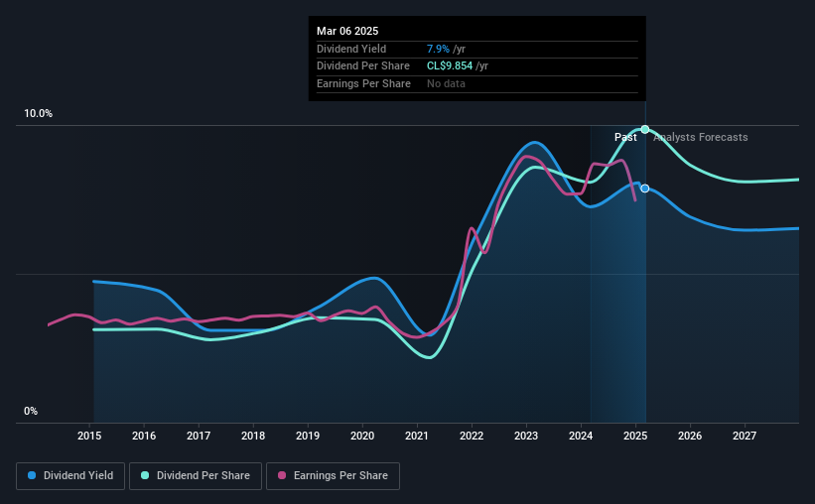Viewport: 815px width, 504px height.
Task: Click the Dividend Yield tooltip row label
Action: pos(351,49)
